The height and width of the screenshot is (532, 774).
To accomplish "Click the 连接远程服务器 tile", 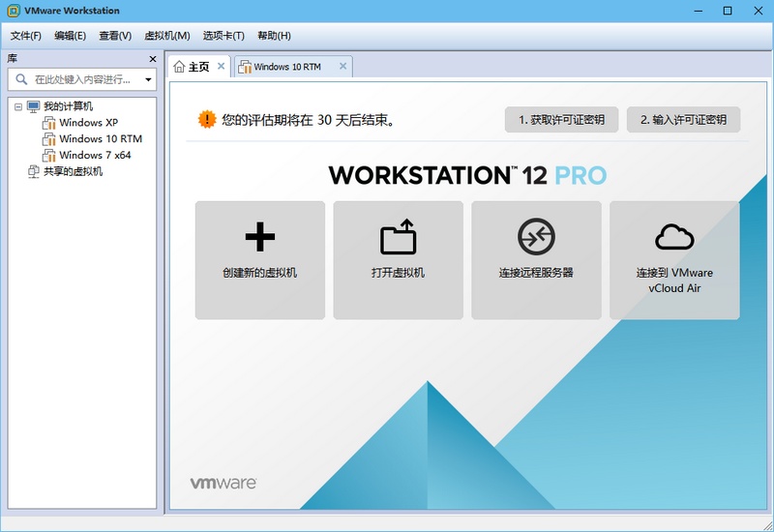I will click(536, 260).
